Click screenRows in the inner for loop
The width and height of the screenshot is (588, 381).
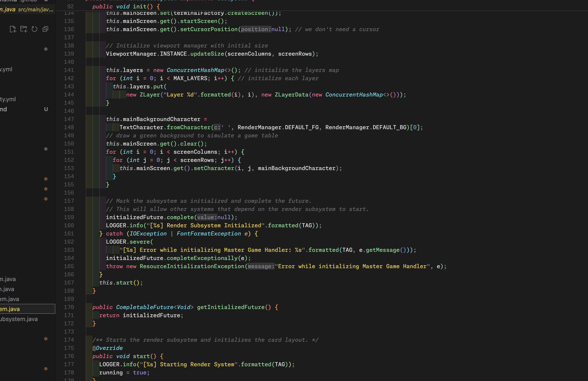[x=197, y=160]
